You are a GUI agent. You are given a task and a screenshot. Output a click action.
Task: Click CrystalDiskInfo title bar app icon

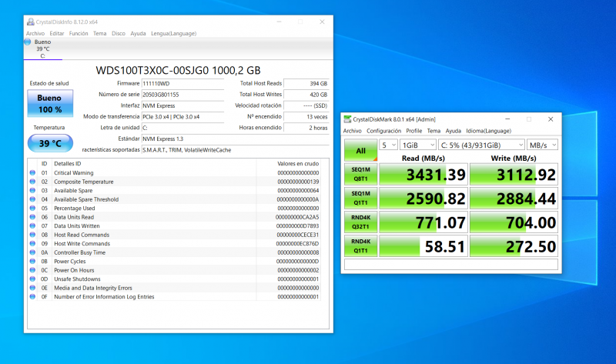pyautogui.click(x=30, y=22)
